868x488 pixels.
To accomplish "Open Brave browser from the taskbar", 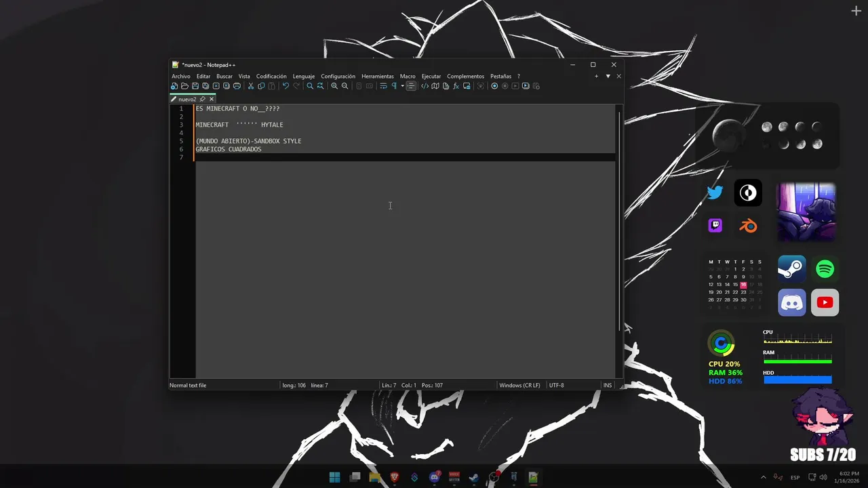I will click(x=394, y=477).
